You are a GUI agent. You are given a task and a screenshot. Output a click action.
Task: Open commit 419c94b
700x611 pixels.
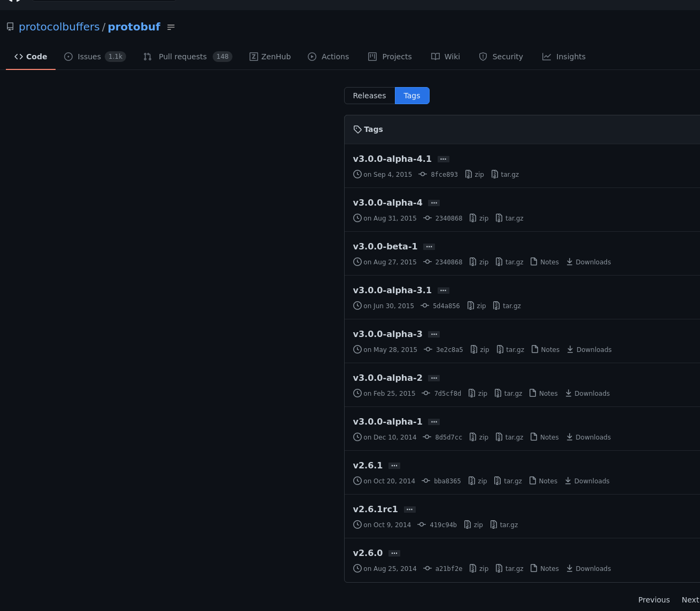coord(437,525)
